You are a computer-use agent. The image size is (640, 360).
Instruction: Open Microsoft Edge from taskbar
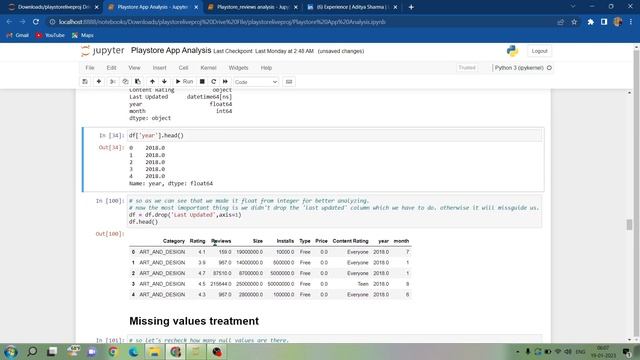[x=133, y=351]
